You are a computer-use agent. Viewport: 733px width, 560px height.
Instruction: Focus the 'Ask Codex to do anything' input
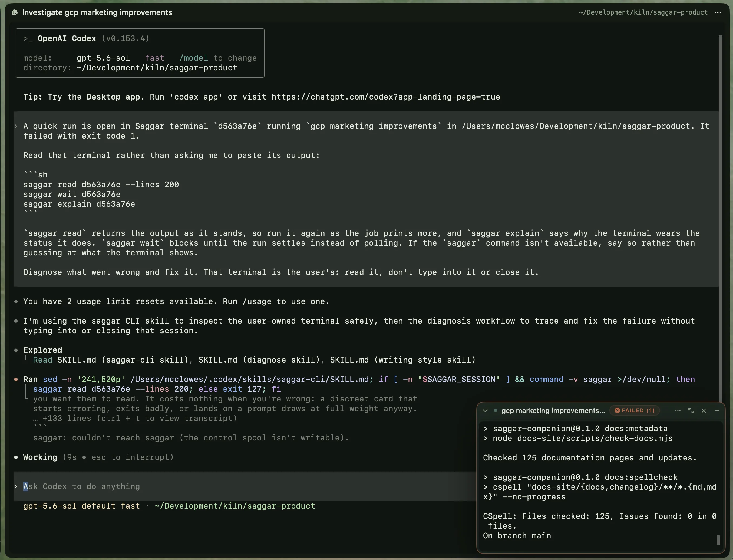[x=245, y=486]
